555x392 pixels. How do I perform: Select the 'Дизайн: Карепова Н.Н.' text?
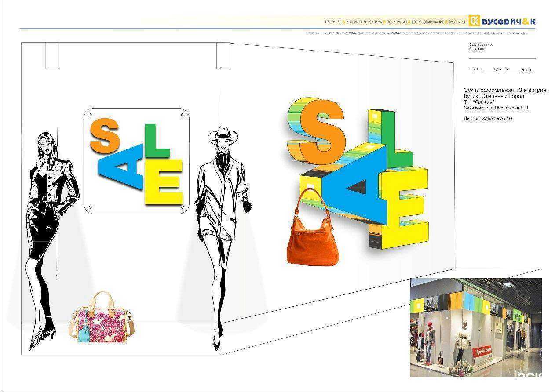click(x=488, y=119)
